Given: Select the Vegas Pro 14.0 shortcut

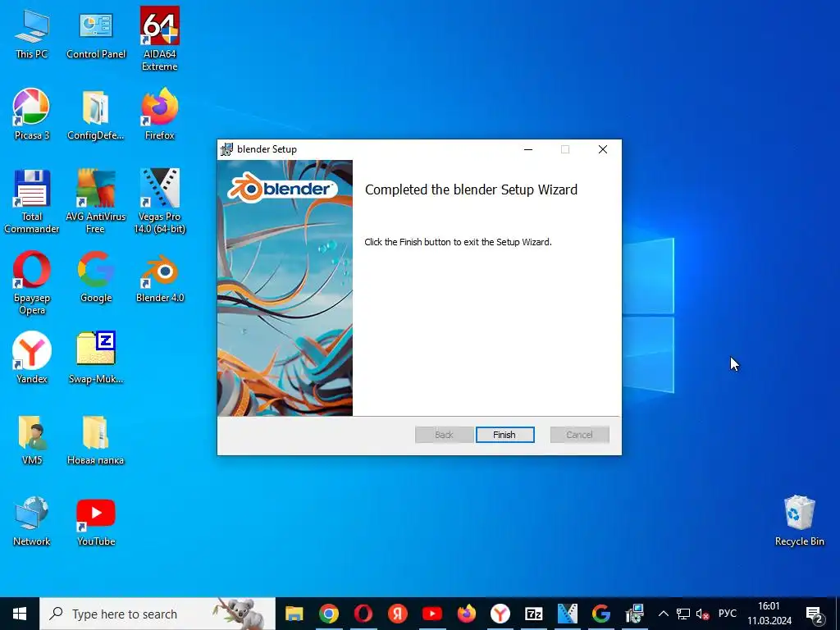Looking at the screenshot, I should coord(160,202).
